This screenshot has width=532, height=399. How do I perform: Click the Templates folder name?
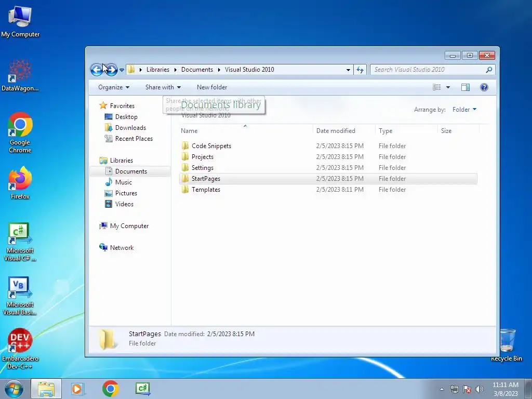click(x=206, y=189)
